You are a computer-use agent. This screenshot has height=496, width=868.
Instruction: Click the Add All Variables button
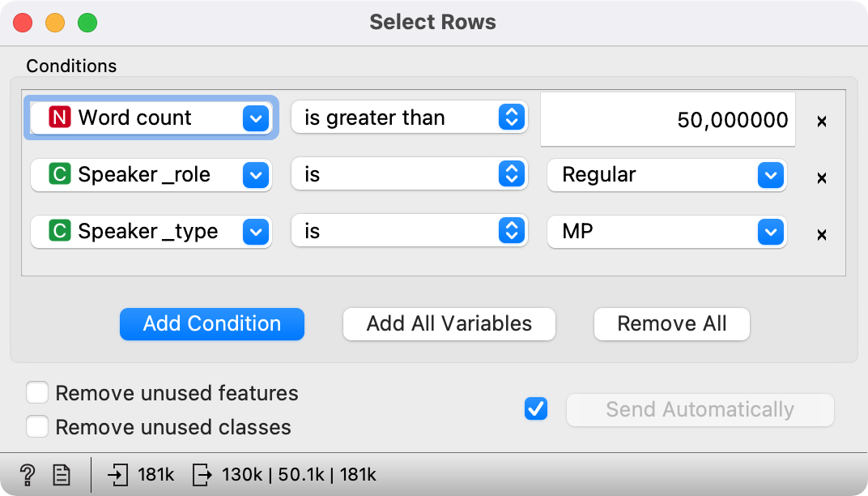coord(449,324)
